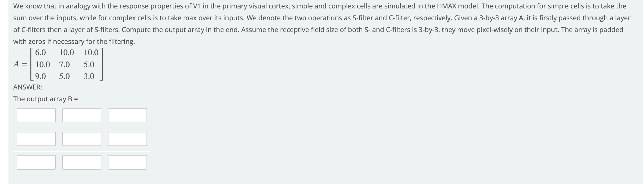Viewport: 644px width, 184px height.
Task: Click the bottom-middle answer input box
Action: (x=82, y=163)
